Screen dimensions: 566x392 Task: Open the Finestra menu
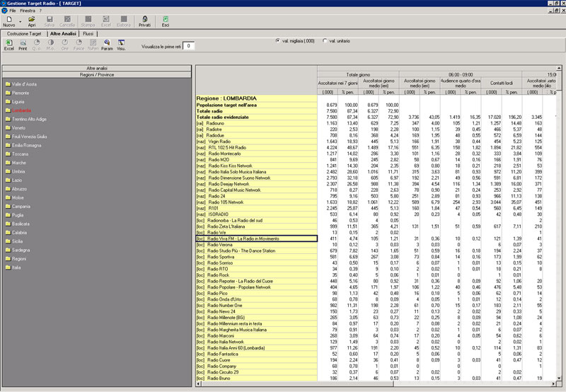[x=28, y=12]
